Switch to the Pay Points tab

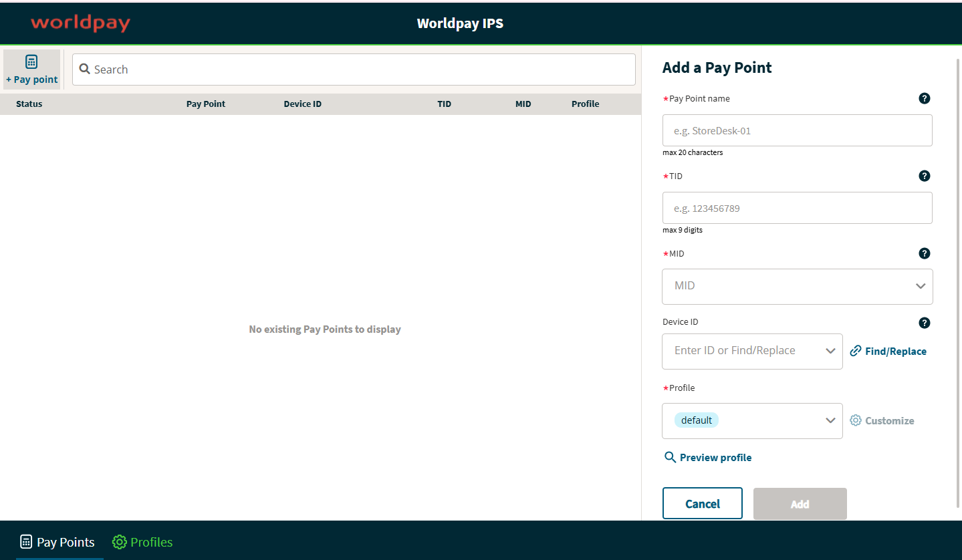pyautogui.click(x=57, y=542)
